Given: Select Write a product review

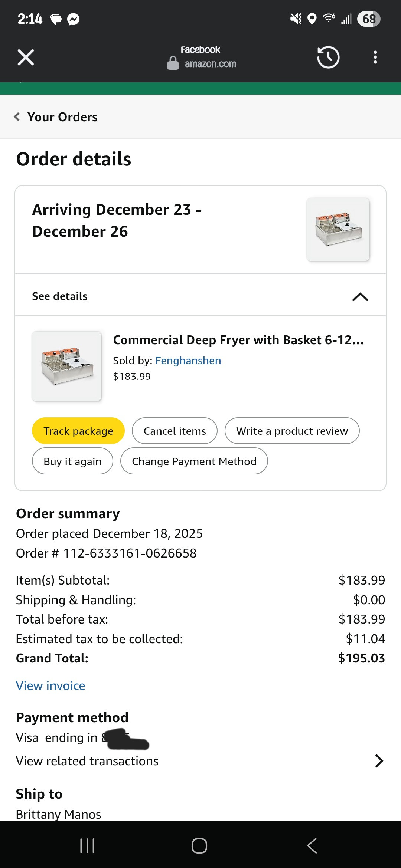Looking at the screenshot, I should pyautogui.click(x=292, y=431).
